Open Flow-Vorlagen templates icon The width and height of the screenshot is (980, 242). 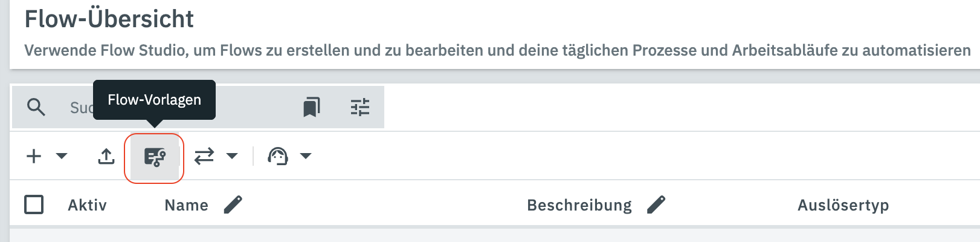pos(155,157)
